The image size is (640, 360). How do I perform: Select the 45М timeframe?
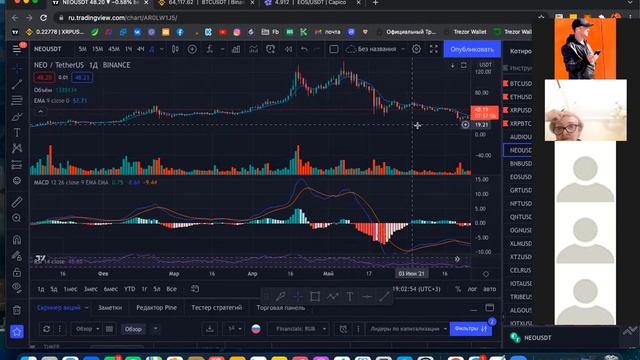[113, 49]
